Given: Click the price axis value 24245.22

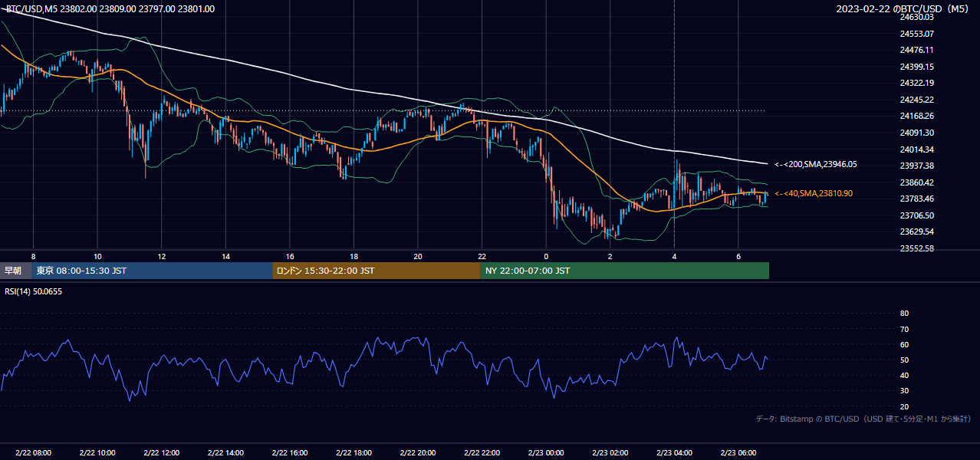Looking at the screenshot, I should point(916,100).
